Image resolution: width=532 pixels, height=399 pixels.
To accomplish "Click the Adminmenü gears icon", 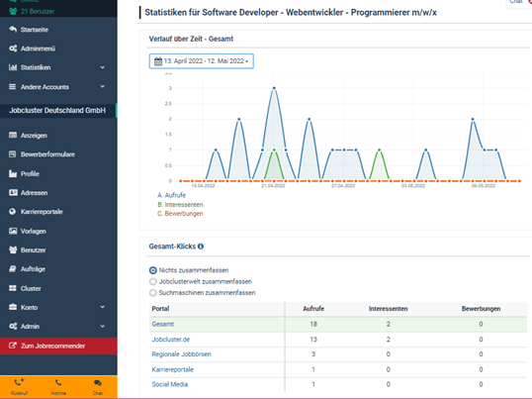I will click(x=13, y=49).
